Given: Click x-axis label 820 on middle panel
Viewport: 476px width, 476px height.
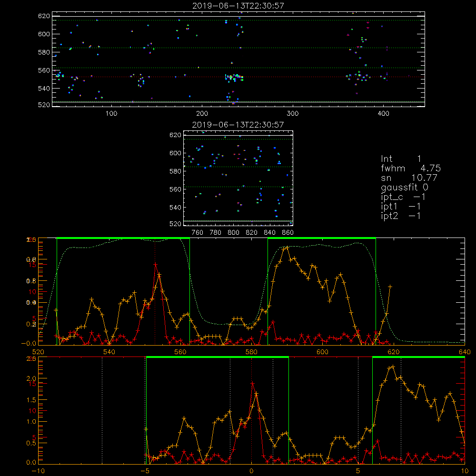Looking at the screenshot, I should click(x=252, y=233).
